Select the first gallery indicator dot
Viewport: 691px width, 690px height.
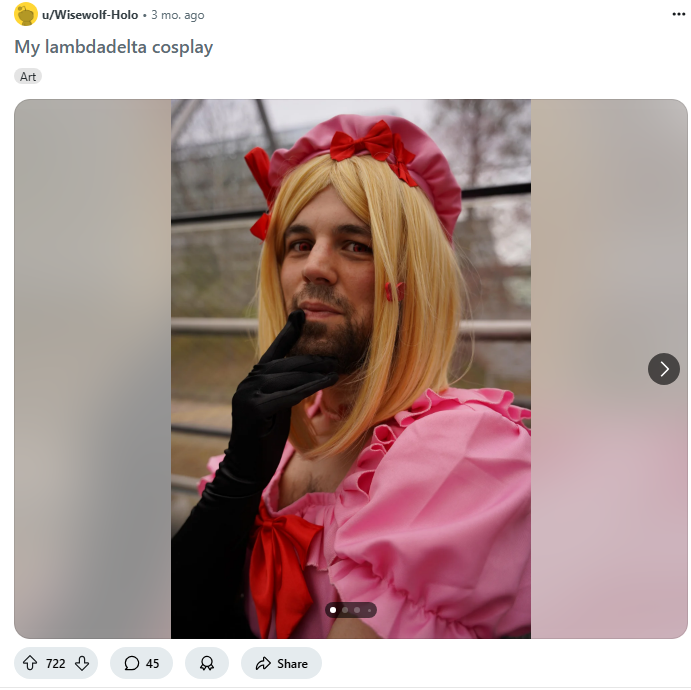click(x=333, y=610)
